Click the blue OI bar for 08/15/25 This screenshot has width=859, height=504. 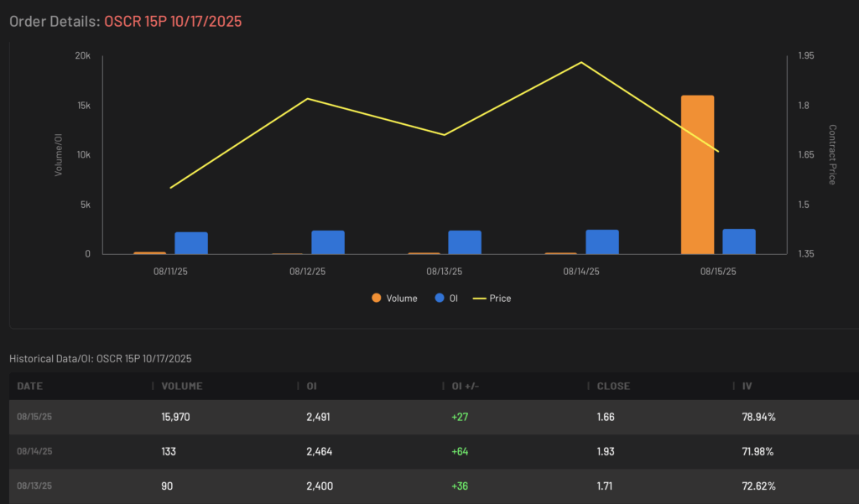pyautogui.click(x=739, y=242)
